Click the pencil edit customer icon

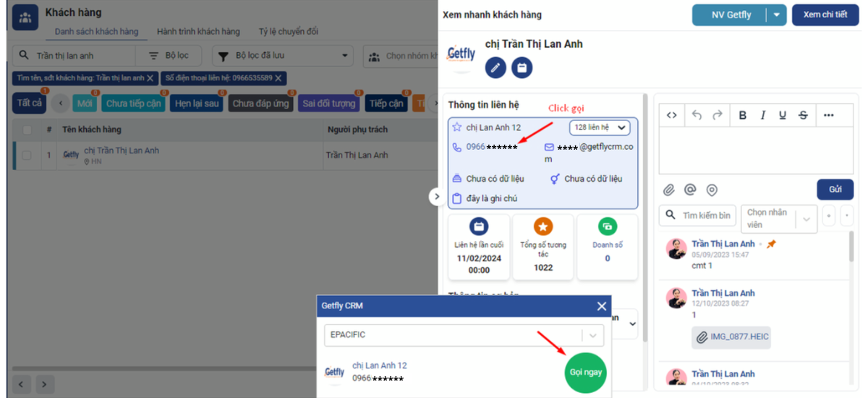pyautogui.click(x=495, y=67)
